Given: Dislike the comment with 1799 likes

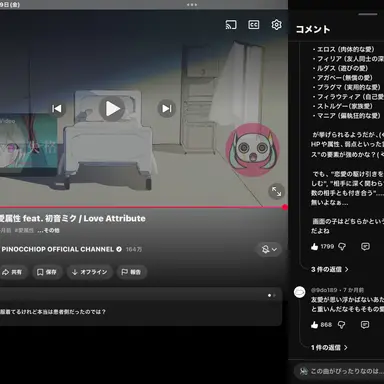Looking at the screenshot, I should point(342,247).
